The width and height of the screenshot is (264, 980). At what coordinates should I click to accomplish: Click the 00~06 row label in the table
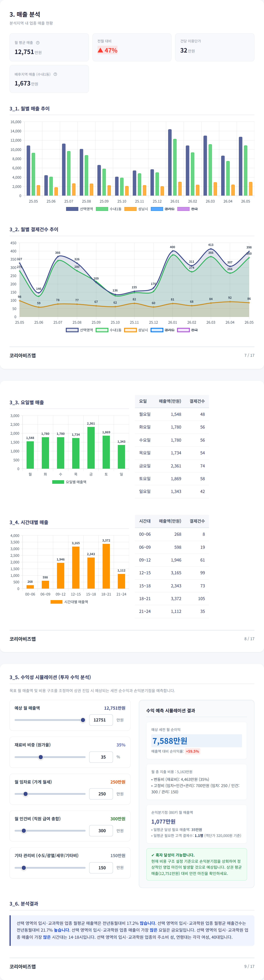(145, 534)
